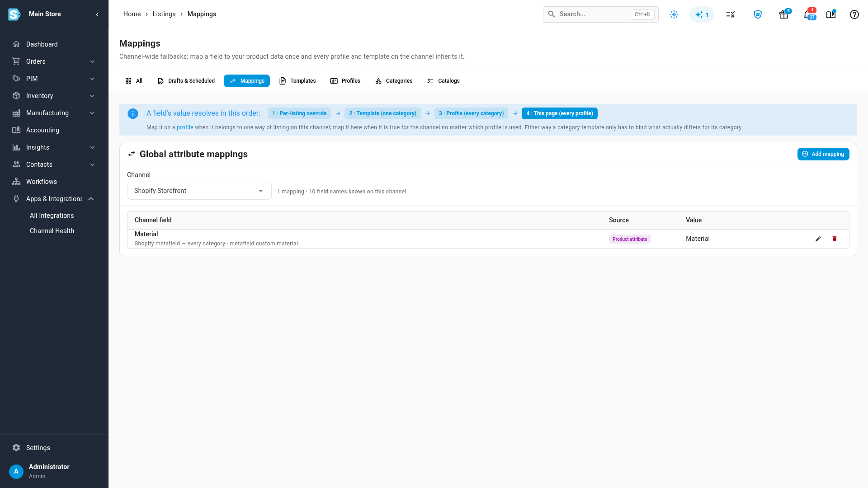Click the Administrator avatar icon
Screen dimensions: 868x488
pyautogui.click(x=16, y=471)
